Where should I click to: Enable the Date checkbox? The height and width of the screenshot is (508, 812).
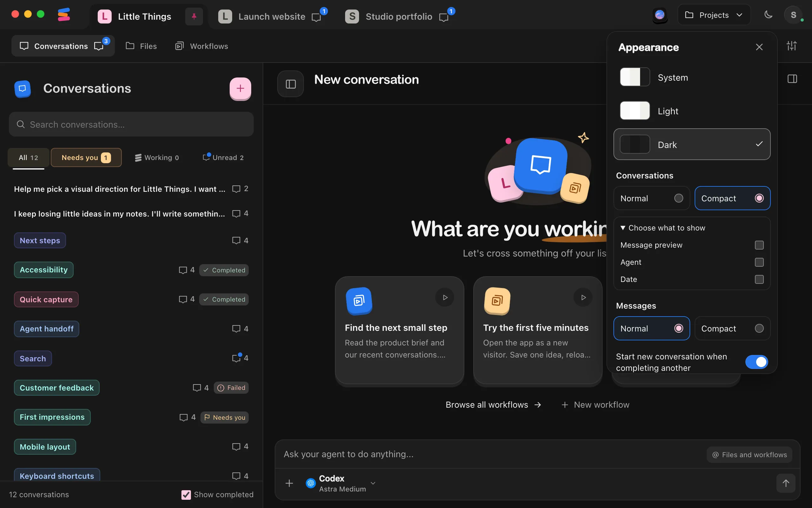point(759,279)
